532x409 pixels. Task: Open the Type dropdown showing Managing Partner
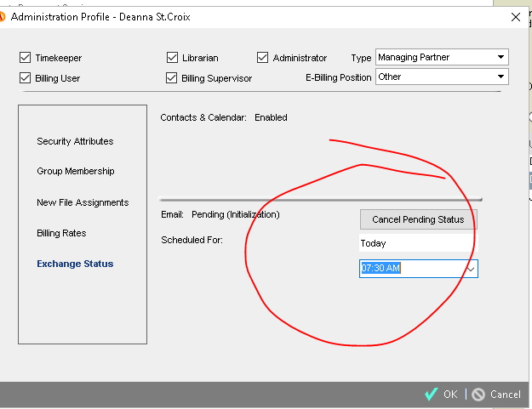click(x=442, y=57)
